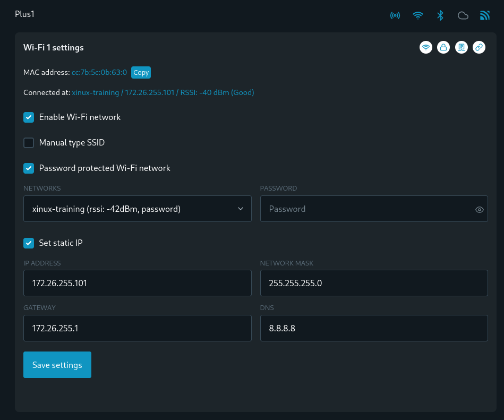Click the cloud connection icon
Screen dimensions: 504x420
click(463, 15)
